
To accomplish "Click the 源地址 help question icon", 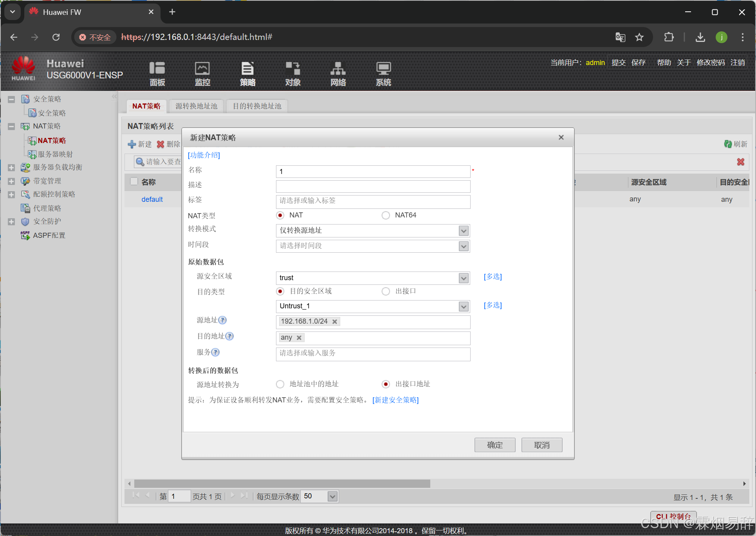I will [222, 320].
